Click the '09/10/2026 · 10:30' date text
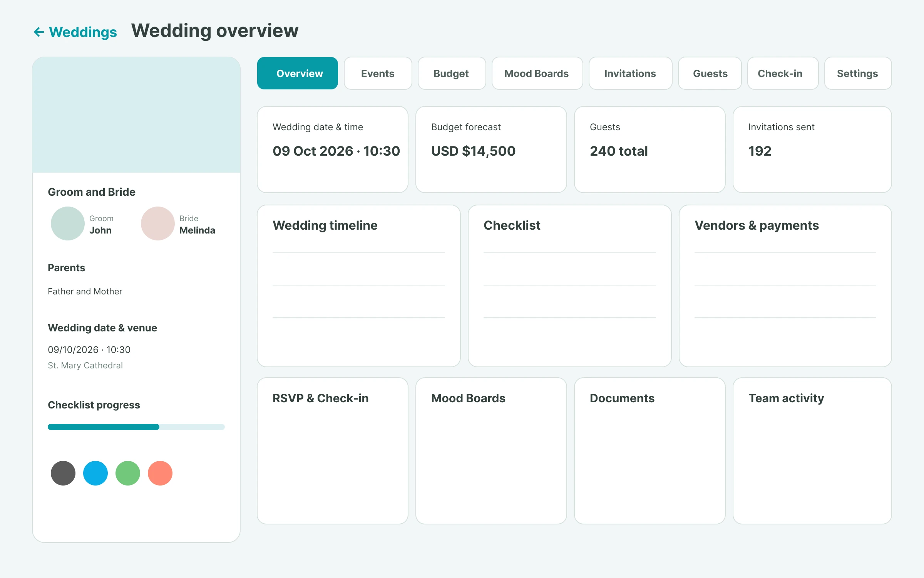The image size is (924, 578). [89, 349]
